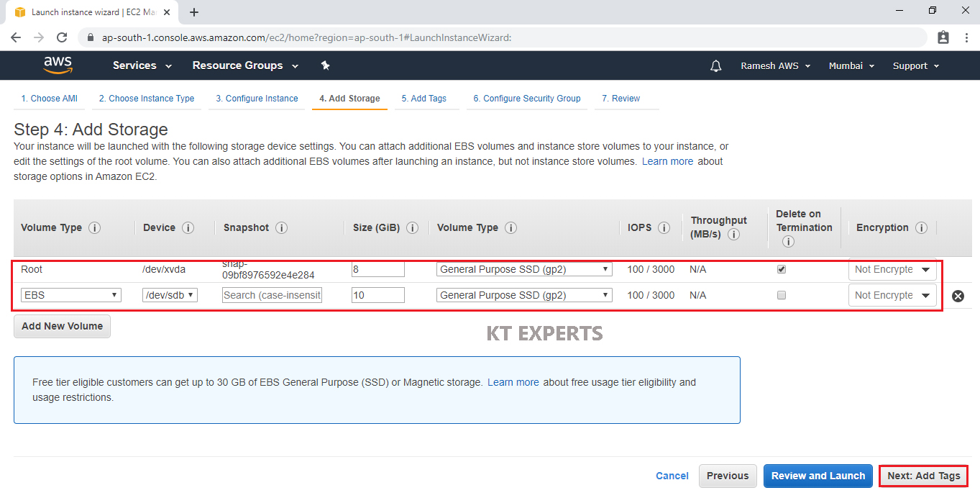Open a new browser tab

coord(194,12)
